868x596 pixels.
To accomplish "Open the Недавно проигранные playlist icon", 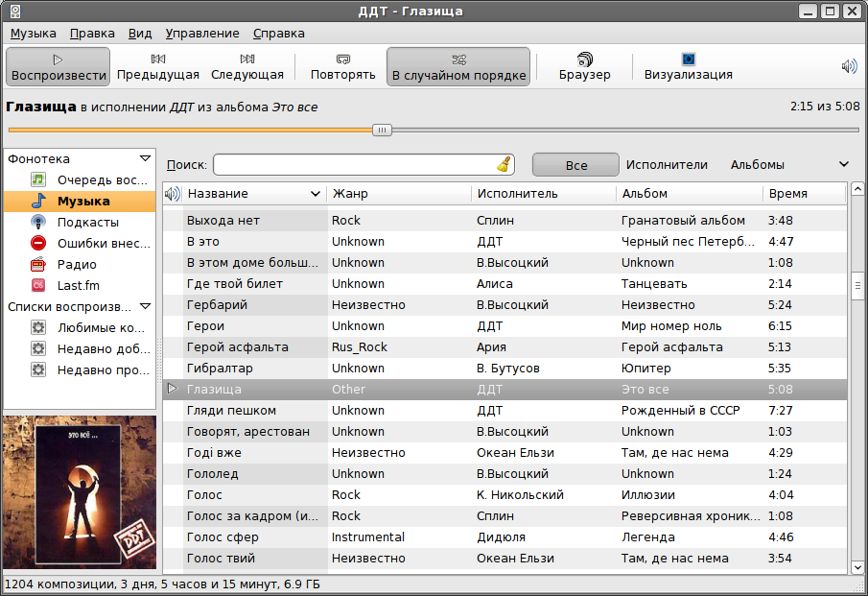I will pos(38,370).
